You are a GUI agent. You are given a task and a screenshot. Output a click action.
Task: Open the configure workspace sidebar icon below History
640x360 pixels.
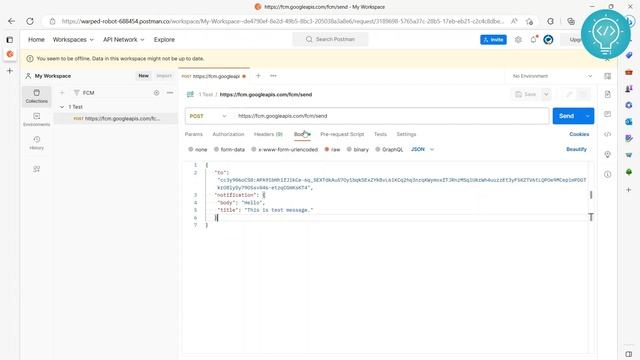37,169
